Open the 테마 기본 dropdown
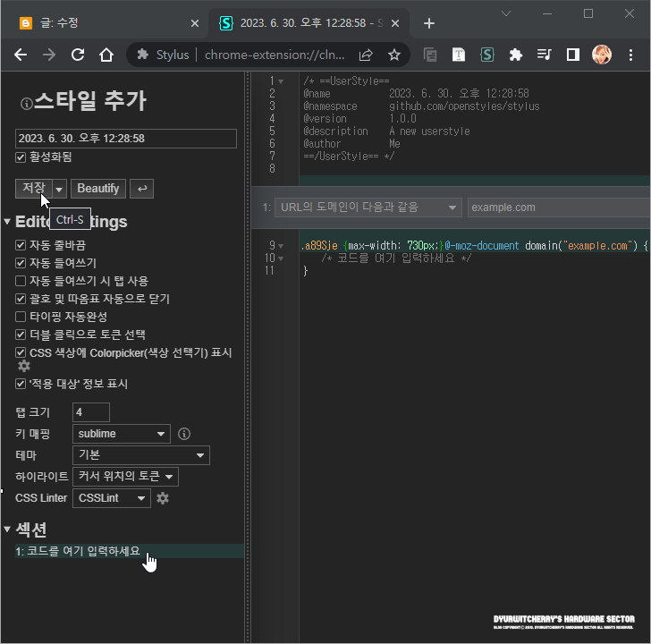 pyautogui.click(x=141, y=455)
